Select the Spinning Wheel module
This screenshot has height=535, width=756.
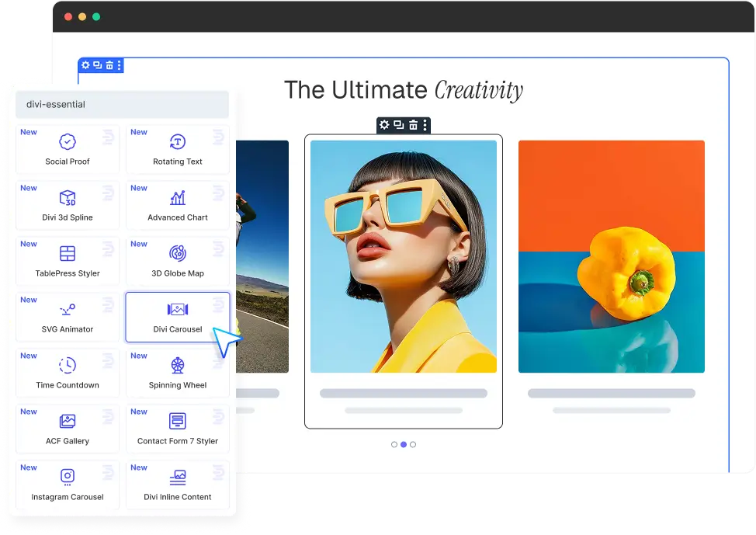pyautogui.click(x=177, y=373)
